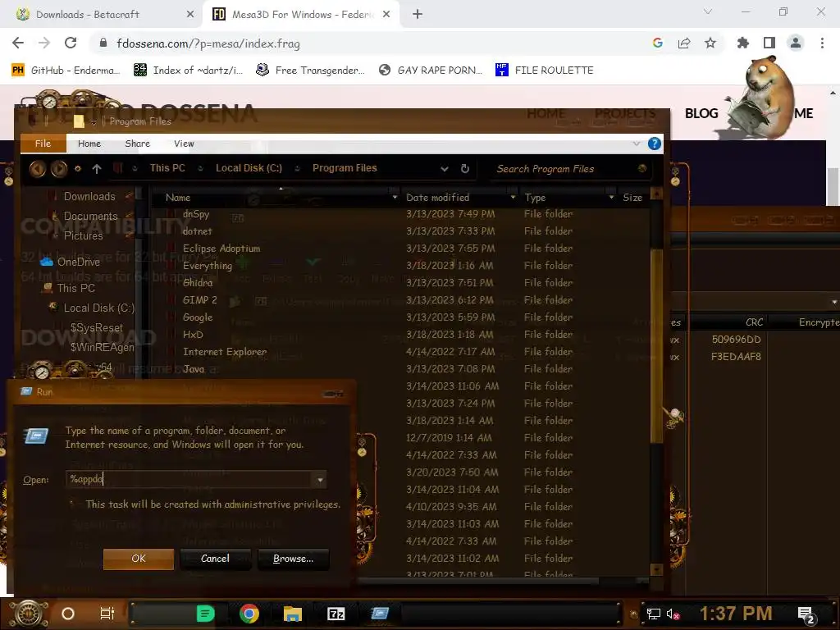The image size is (840, 630).
Task: Open Cortana circle on taskbar
Action: coord(68,614)
